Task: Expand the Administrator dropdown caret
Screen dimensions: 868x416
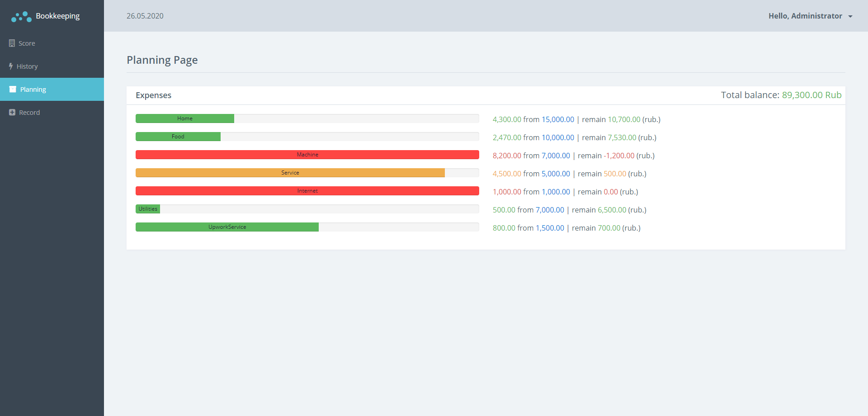Action: coord(850,16)
